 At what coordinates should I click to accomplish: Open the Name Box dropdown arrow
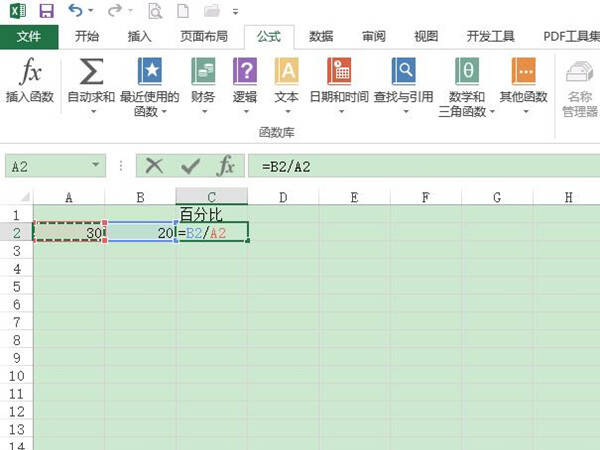pyautogui.click(x=96, y=165)
